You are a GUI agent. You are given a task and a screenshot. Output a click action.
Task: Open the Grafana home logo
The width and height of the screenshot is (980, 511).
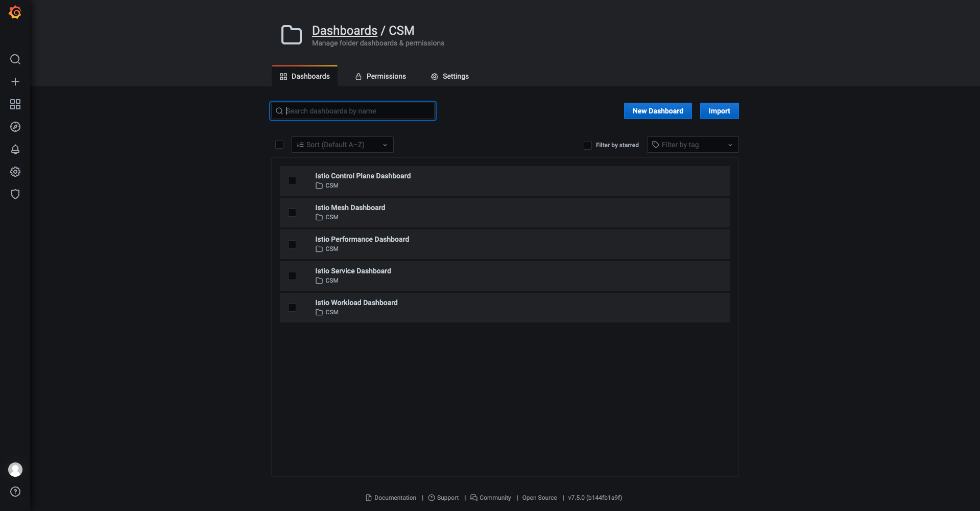[x=15, y=12]
